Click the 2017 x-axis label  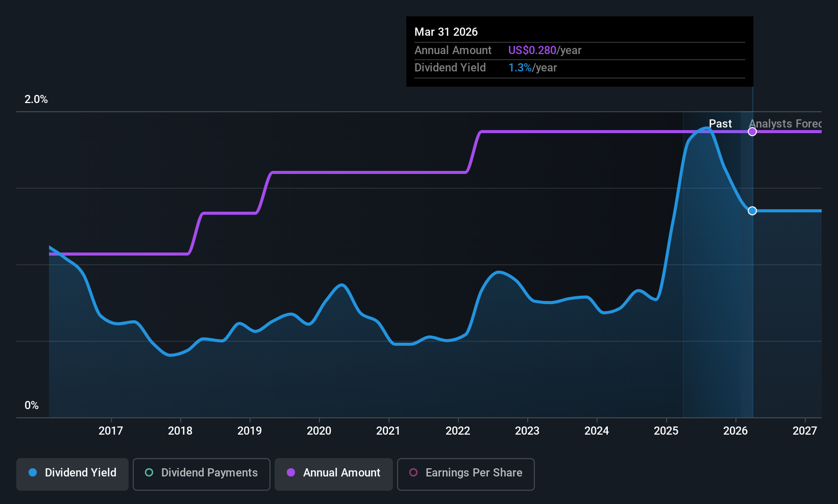click(111, 431)
